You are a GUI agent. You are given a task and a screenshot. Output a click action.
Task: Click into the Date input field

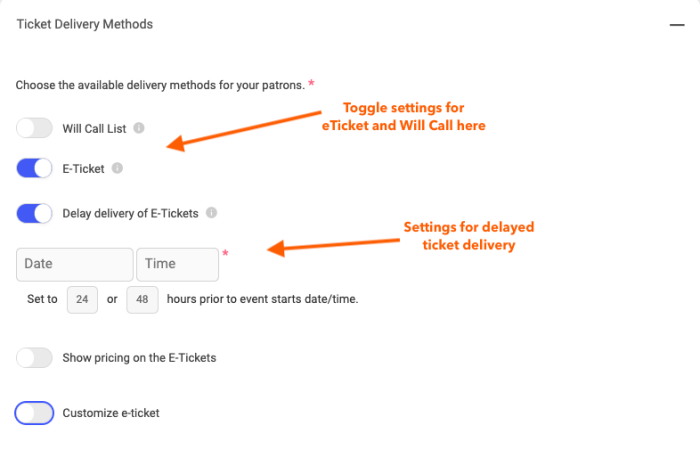(x=75, y=264)
